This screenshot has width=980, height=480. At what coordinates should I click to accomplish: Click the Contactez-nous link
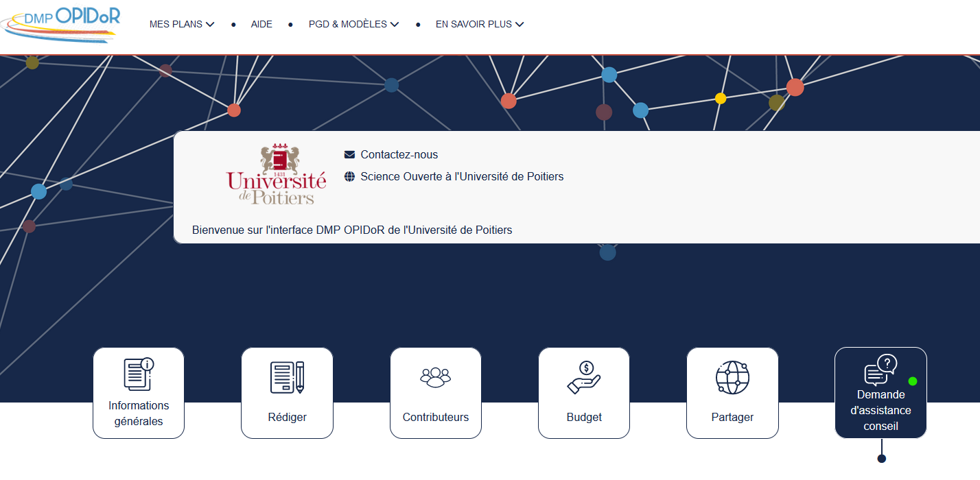pos(399,155)
